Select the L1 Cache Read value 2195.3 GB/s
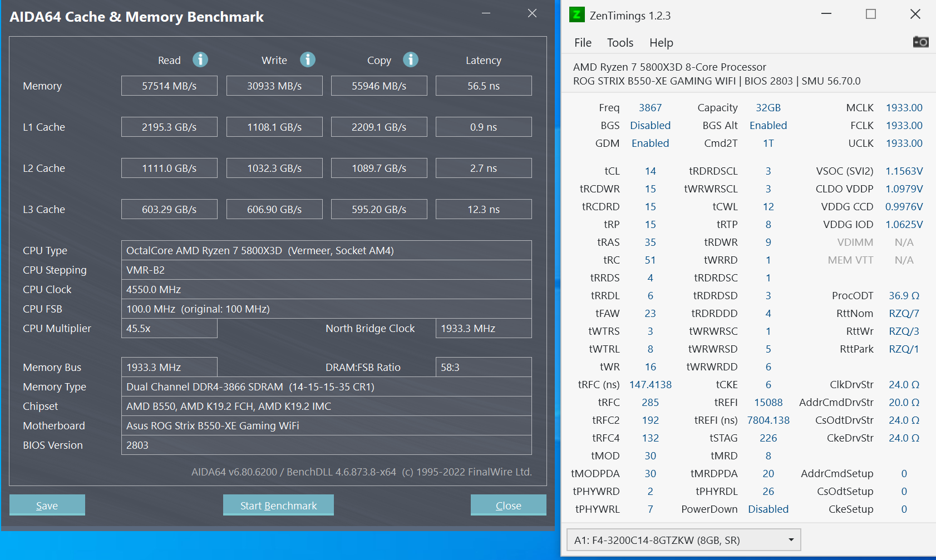936x560 pixels. (x=169, y=127)
